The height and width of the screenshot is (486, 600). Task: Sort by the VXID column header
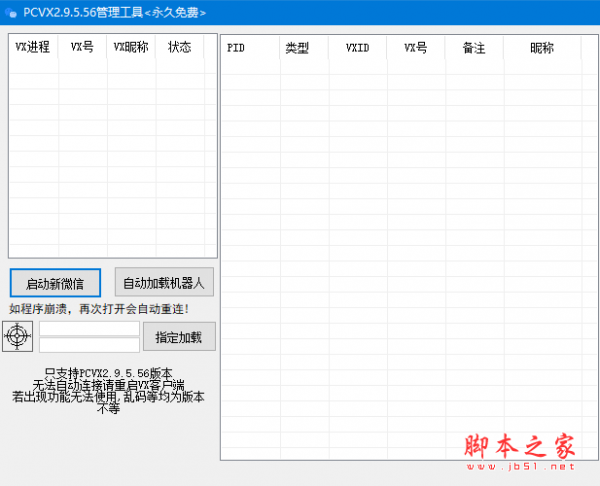[358, 48]
